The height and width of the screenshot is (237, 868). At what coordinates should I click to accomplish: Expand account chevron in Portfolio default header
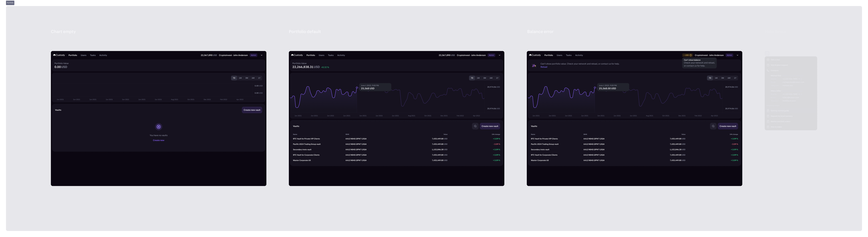(499, 55)
